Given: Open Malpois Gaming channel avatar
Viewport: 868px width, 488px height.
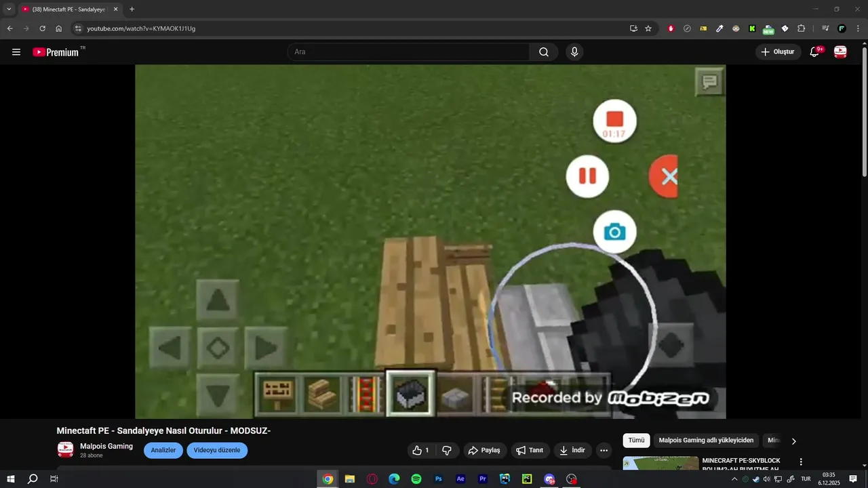Looking at the screenshot, I should pyautogui.click(x=65, y=450).
